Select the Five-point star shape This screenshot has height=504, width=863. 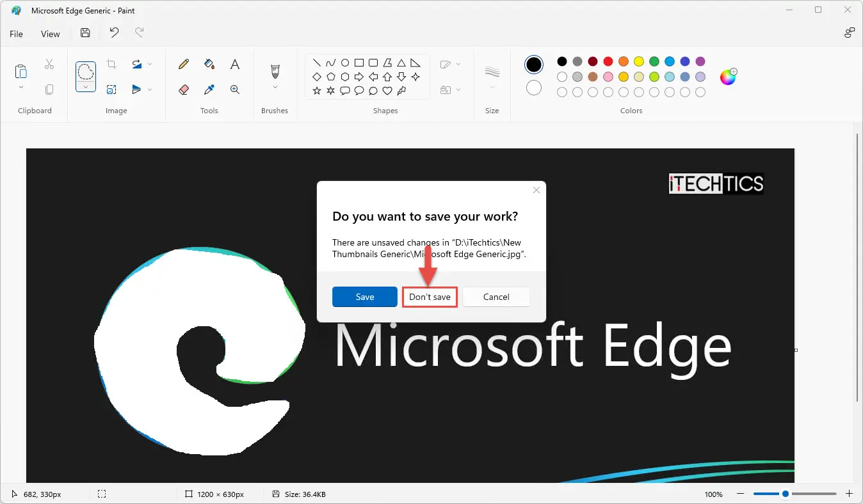point(317,91)
